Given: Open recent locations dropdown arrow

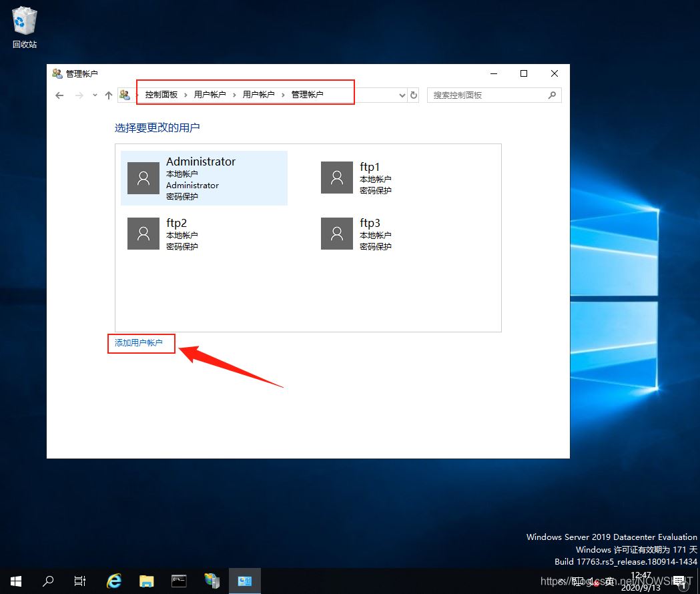Looking at the screenshot, I should 95,95.
